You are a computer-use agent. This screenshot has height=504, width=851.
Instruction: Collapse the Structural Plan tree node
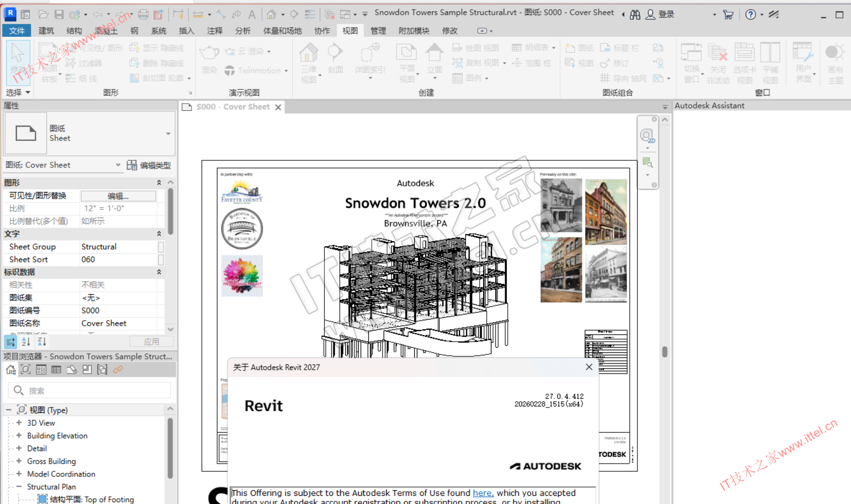click(x=19, y=487)
